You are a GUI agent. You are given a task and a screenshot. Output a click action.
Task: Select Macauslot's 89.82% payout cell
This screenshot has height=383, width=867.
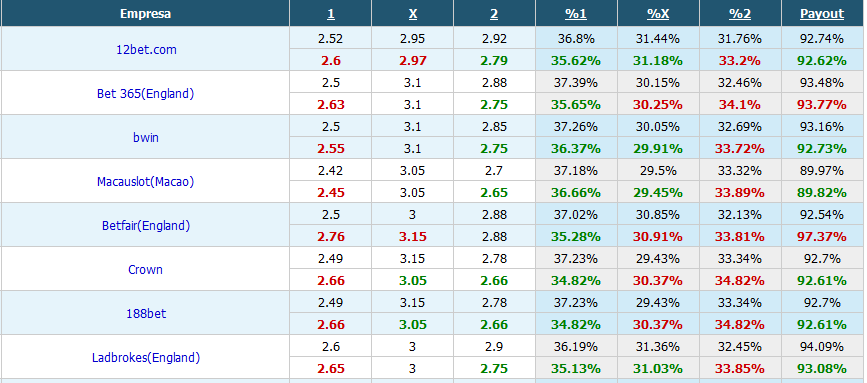pyautogui.click(x=822, y=192)
